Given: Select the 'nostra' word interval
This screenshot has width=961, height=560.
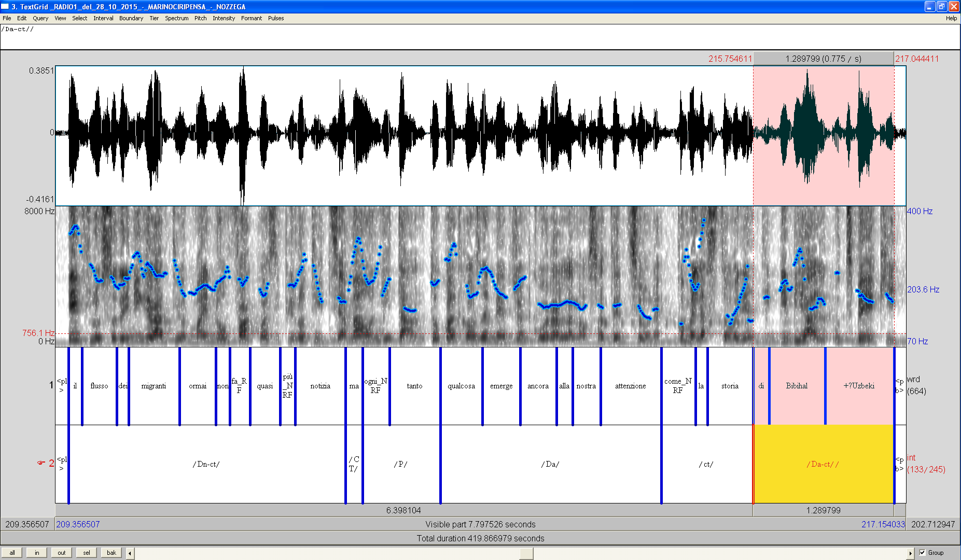Looking at the screenshot, I should tap(586, 386).
